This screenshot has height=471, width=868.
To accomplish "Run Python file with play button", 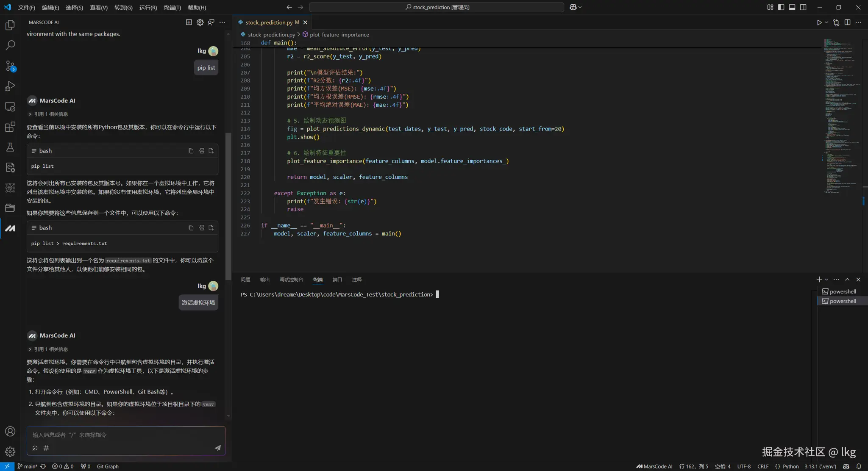I will click(819, 22).
